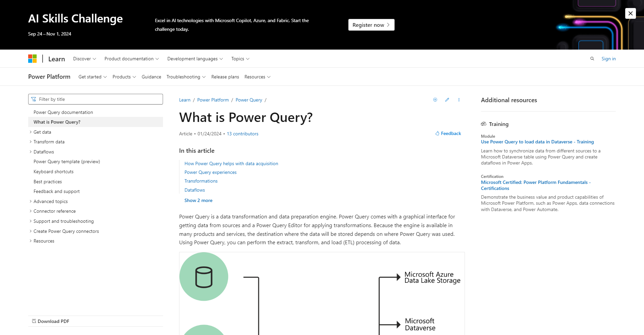Click the Microsoft logo icon
644x335 pixels.
click(x=33, y=58)
